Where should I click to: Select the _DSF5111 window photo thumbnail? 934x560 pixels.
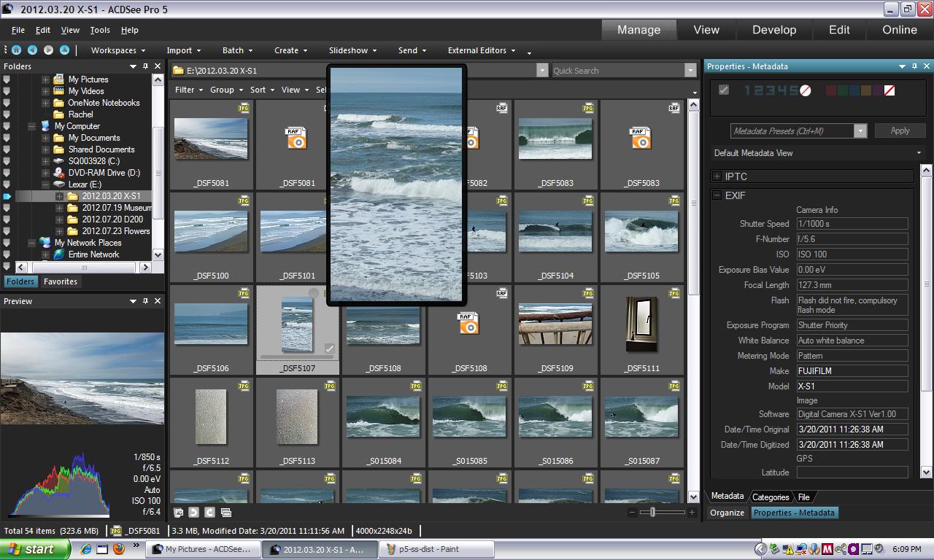pyautogui.click(x=641, y=324)
